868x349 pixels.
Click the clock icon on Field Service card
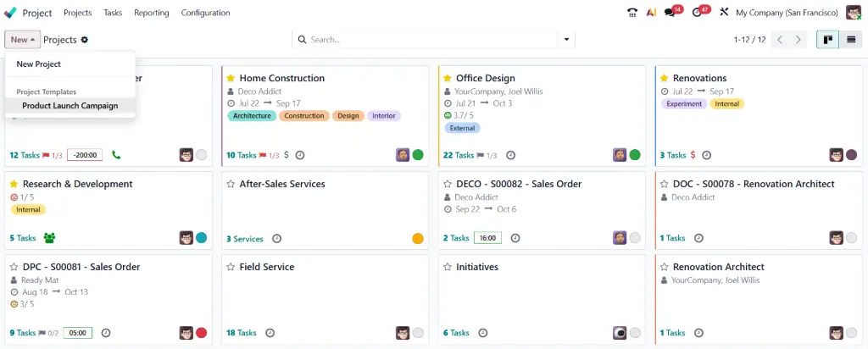coord(270,333)
